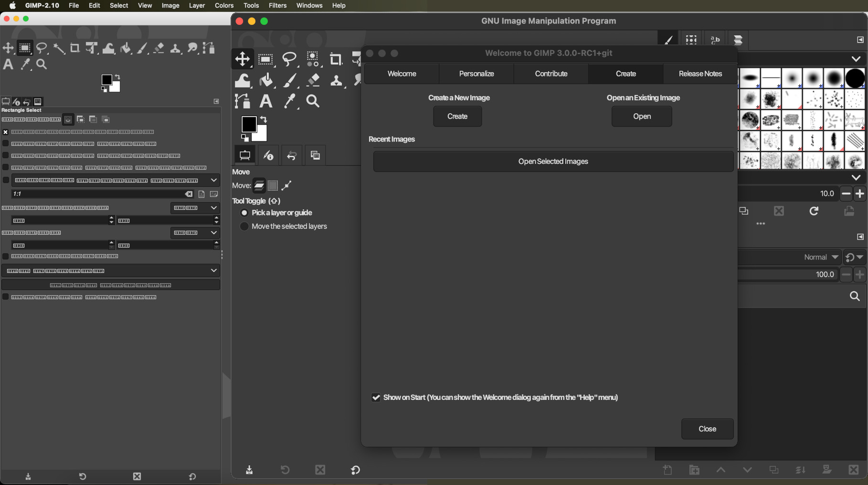Activate the Free Select lasso tool

(x=289, y=59)
